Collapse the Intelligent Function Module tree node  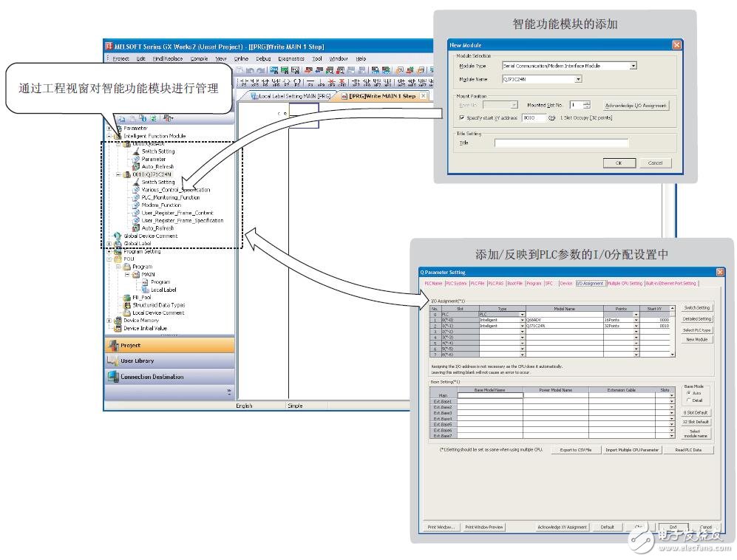click(110, 136)
